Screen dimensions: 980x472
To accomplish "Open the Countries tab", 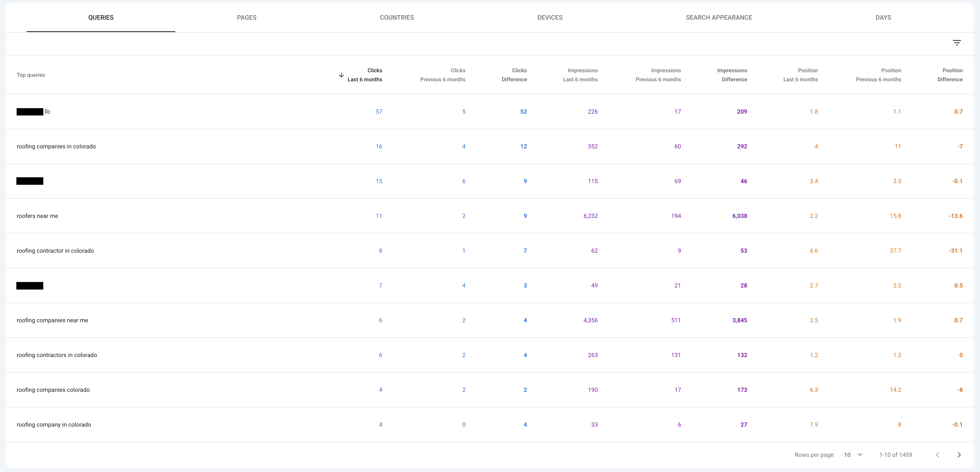I will pyautogui.click(x=397, y=17).
